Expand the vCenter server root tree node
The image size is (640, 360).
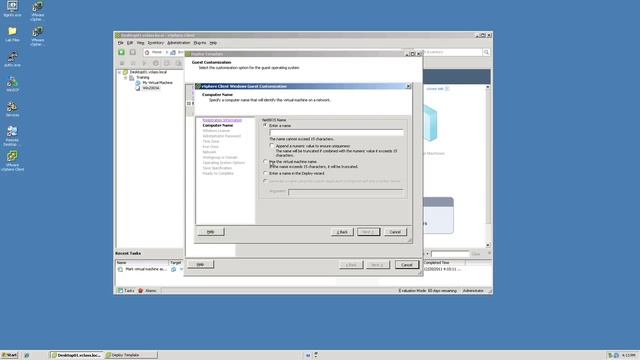120,72
